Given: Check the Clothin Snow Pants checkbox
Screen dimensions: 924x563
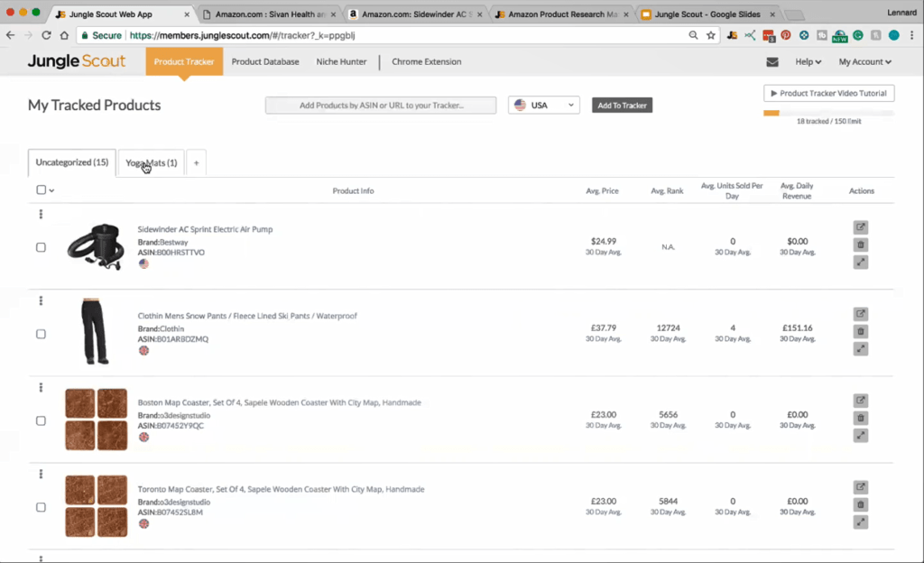Looking at the screenshot, I should [41, 334].
